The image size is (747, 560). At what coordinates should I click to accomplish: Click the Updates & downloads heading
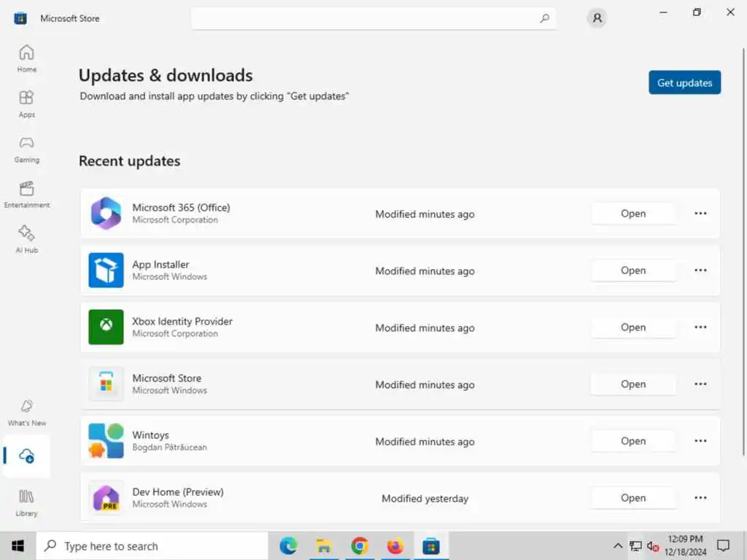pos(166,75)
